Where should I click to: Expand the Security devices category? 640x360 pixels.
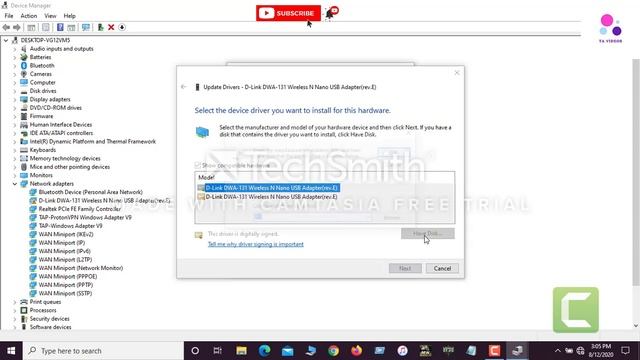tap(15, 319)
